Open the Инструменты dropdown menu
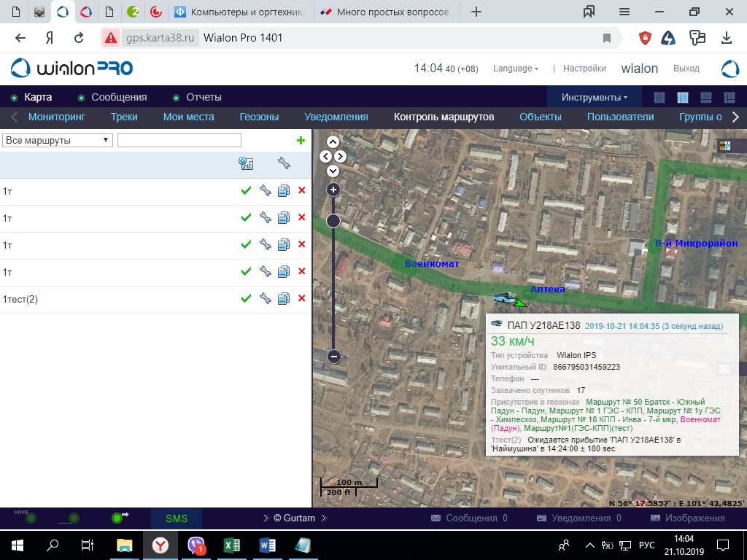This screenshot has height=560, width=747. coord(594,98)
